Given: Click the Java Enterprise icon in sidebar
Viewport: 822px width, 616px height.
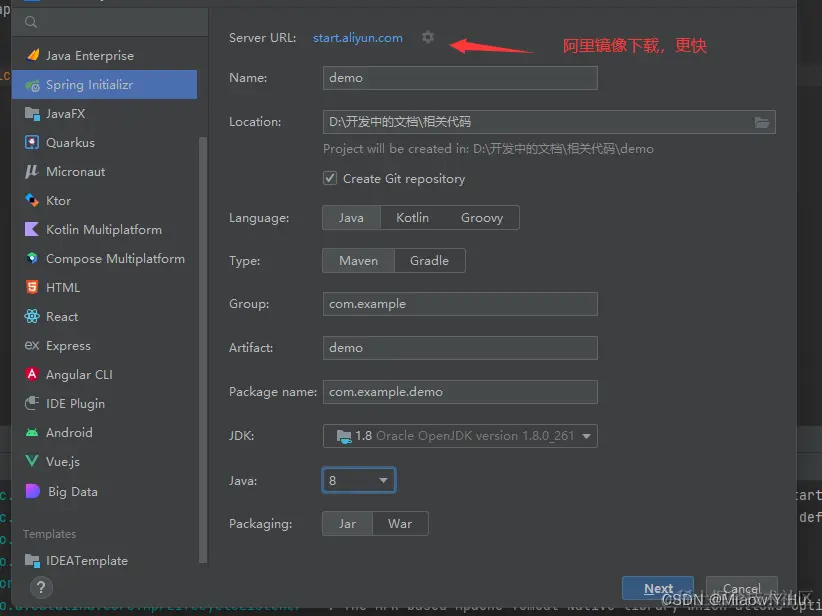Looking at the screenshot, I should [33, 55].
